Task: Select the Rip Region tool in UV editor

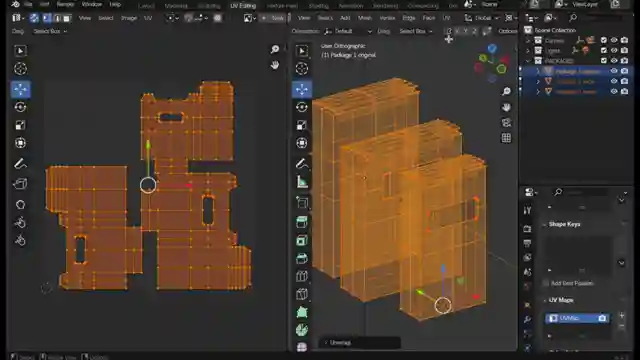Action: [x=20, y=184]
